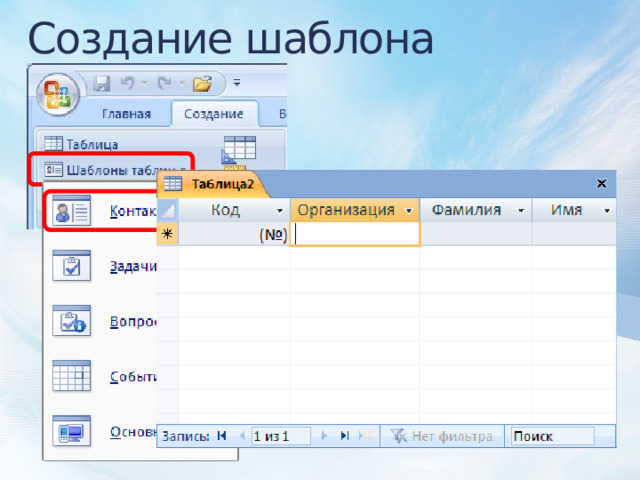Go to next record navigation button

pyautogui.click(x=324, y=436)
